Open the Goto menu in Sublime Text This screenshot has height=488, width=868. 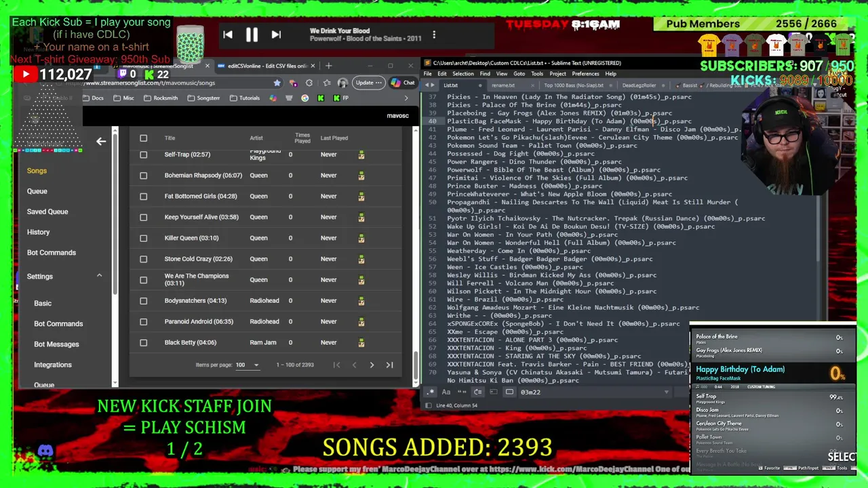[519, 74]
